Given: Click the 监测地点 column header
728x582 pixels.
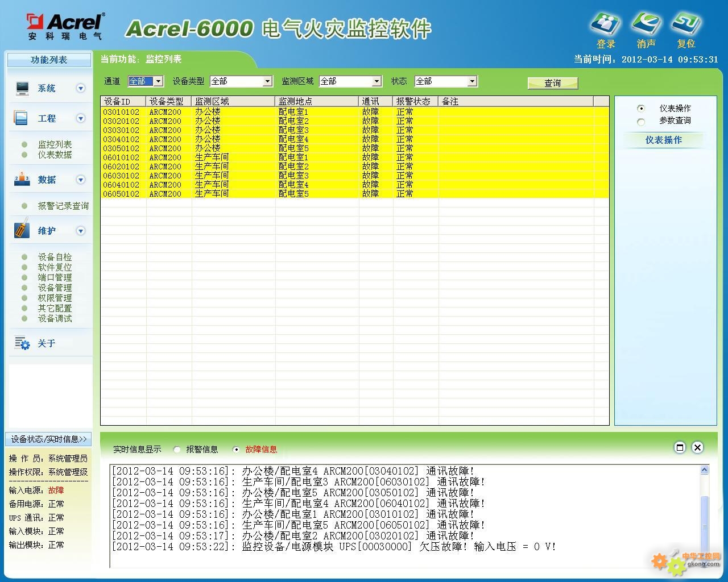Looking at the screenshot, I should [x=317, y=101].
